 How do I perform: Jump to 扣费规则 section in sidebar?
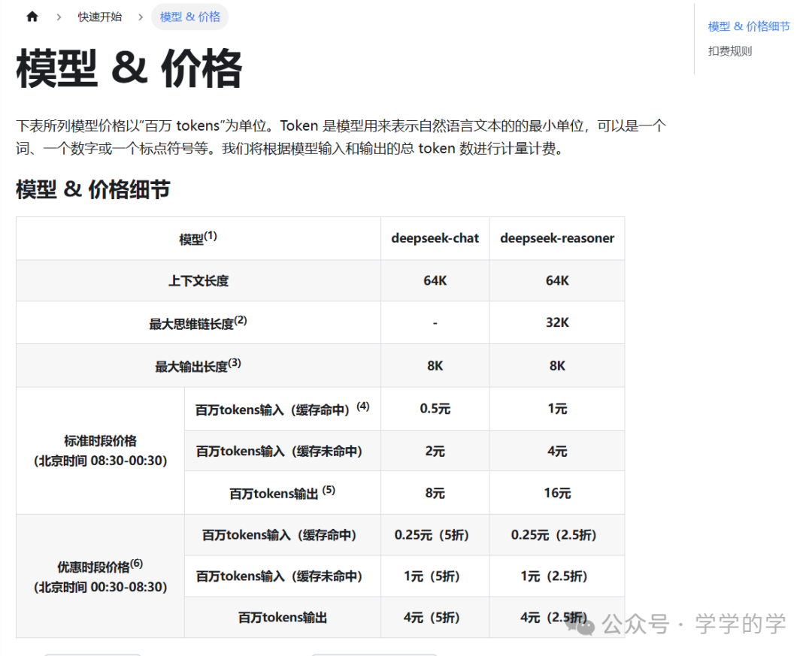point(730,51)
